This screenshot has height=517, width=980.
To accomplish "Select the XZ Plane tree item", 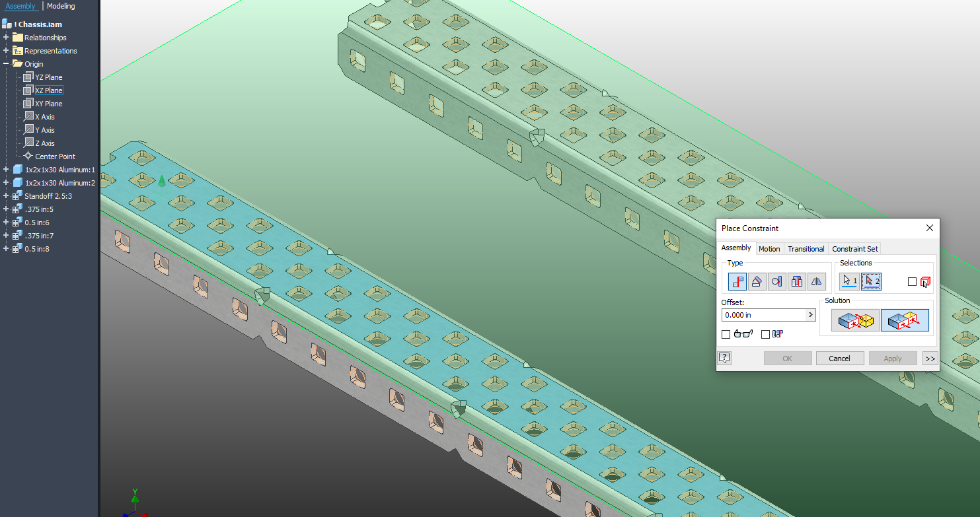I will coord(49,90).
